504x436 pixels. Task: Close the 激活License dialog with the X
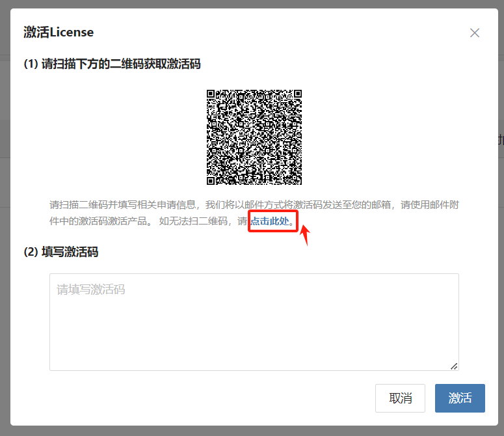475,33
